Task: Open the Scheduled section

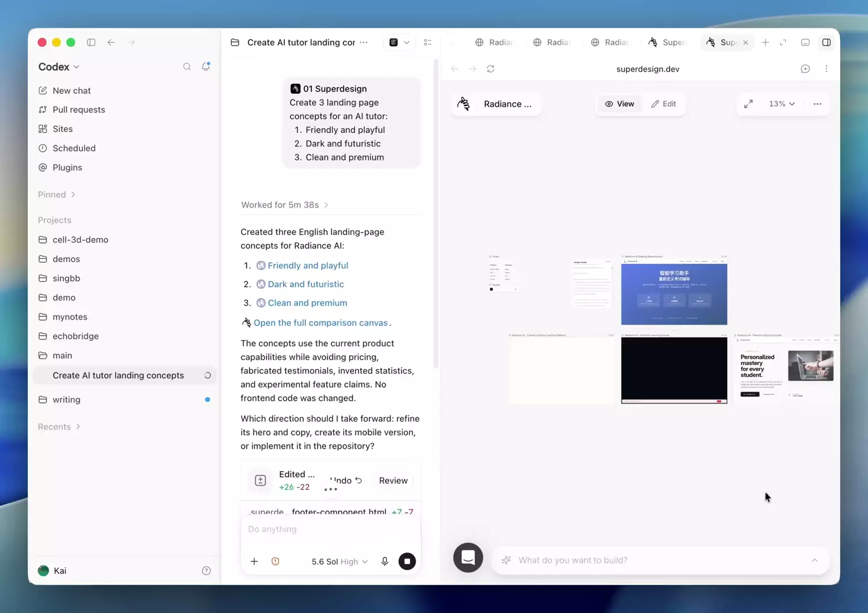Action: click(x=74, y=148)
